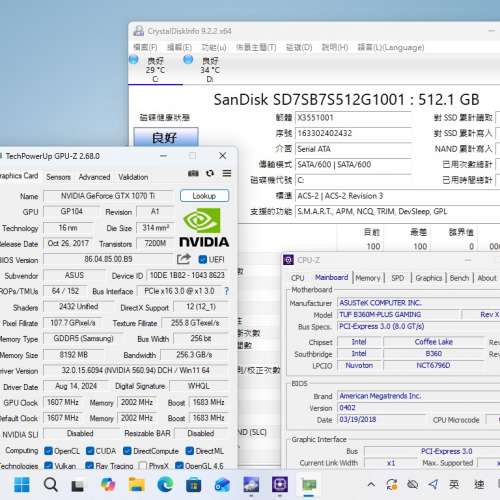
Task: Launch Copilot from the taskbar
Action: [108, 485]
